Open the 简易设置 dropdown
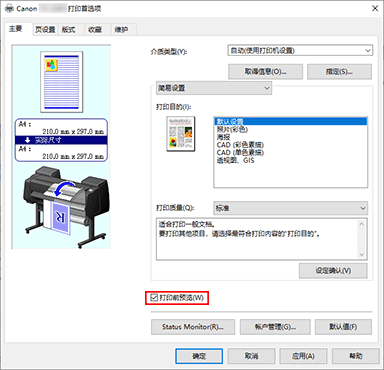 click(x=214, y=88)
